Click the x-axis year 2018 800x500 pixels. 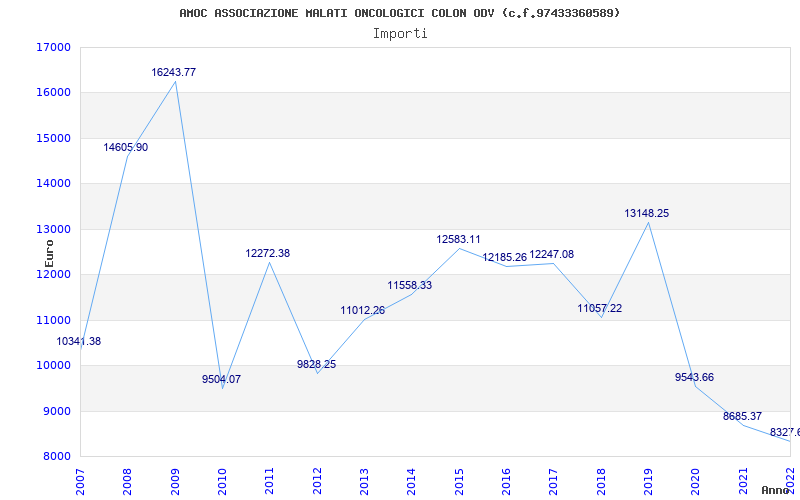601,481
